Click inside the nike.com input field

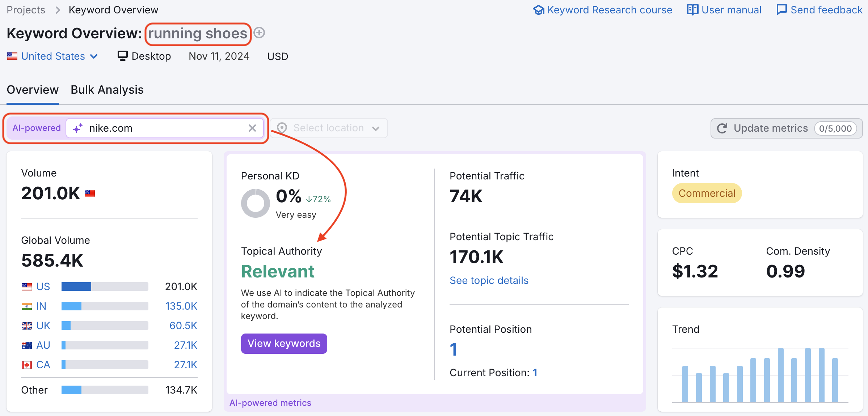coord(163,128)
